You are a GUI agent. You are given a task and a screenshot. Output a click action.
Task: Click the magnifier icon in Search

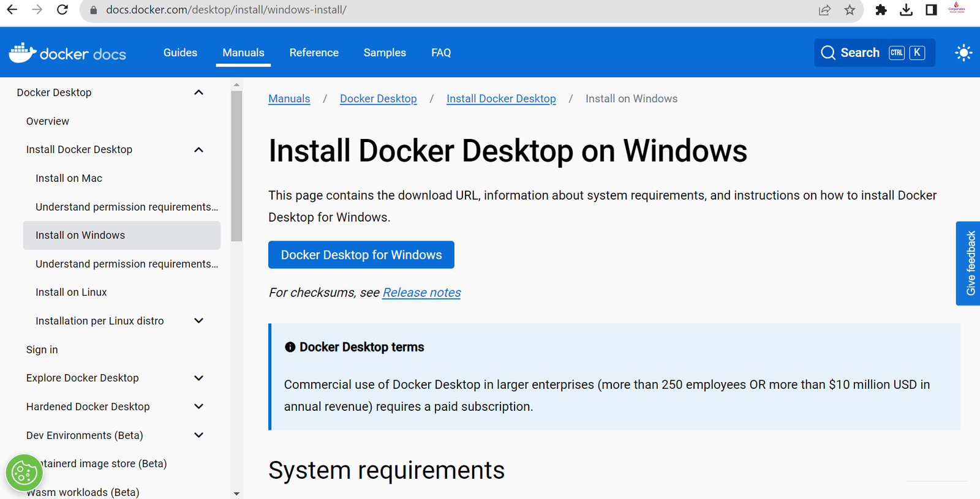pyautogui.click(x=828, y=53)
